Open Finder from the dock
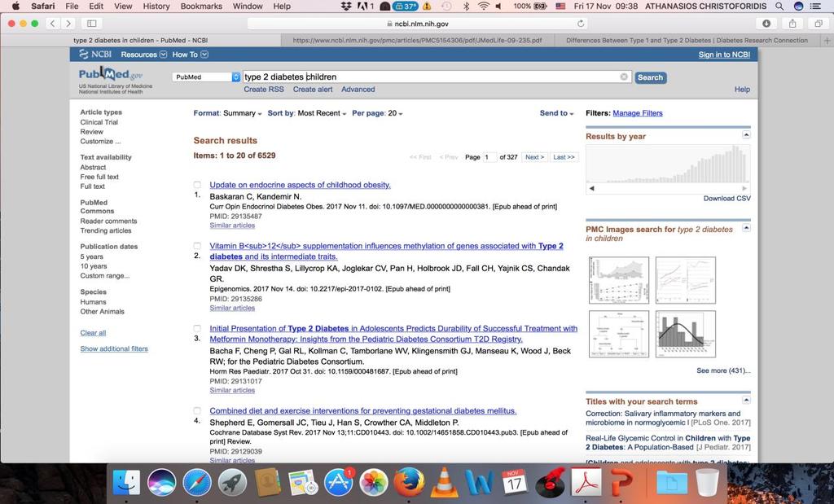The image size is (834, 504). [x=126, y=483]
